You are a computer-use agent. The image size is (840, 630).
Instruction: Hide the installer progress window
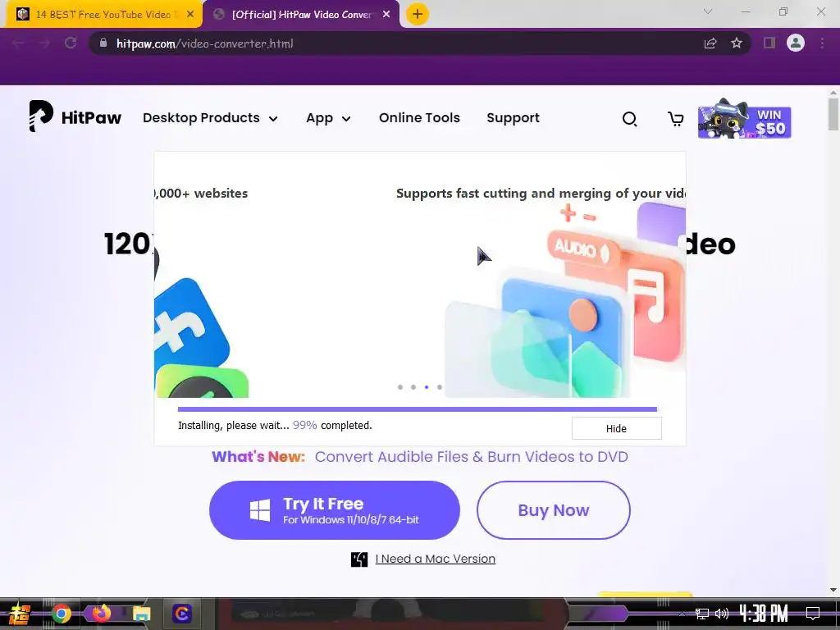click(616, 428)
